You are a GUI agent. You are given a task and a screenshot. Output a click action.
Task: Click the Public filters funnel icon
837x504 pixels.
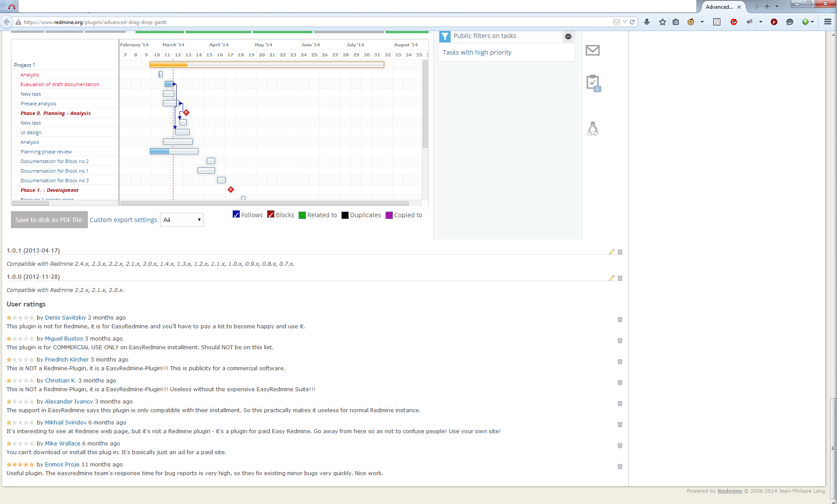pyautogui.click(x=445, y=37)
